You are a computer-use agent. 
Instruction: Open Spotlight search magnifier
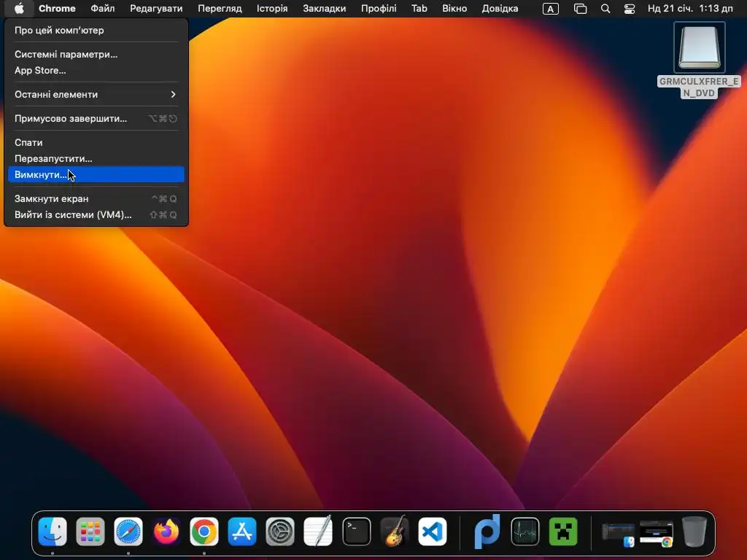pos(605,9)
